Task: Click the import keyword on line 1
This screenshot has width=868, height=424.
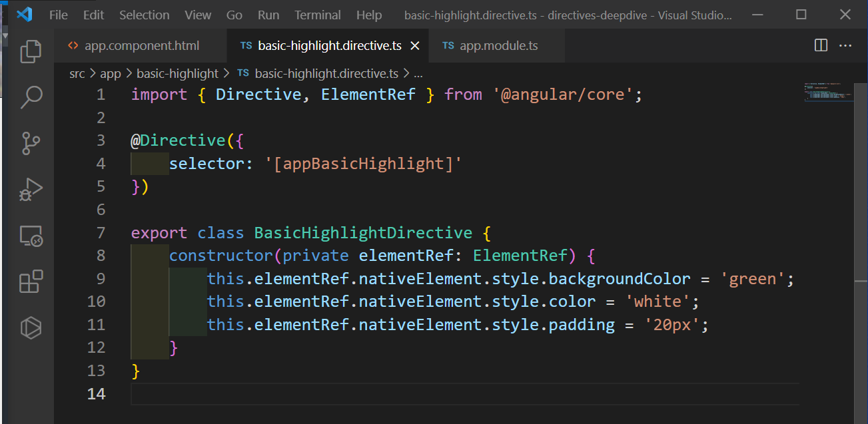Action: point(159,95)
